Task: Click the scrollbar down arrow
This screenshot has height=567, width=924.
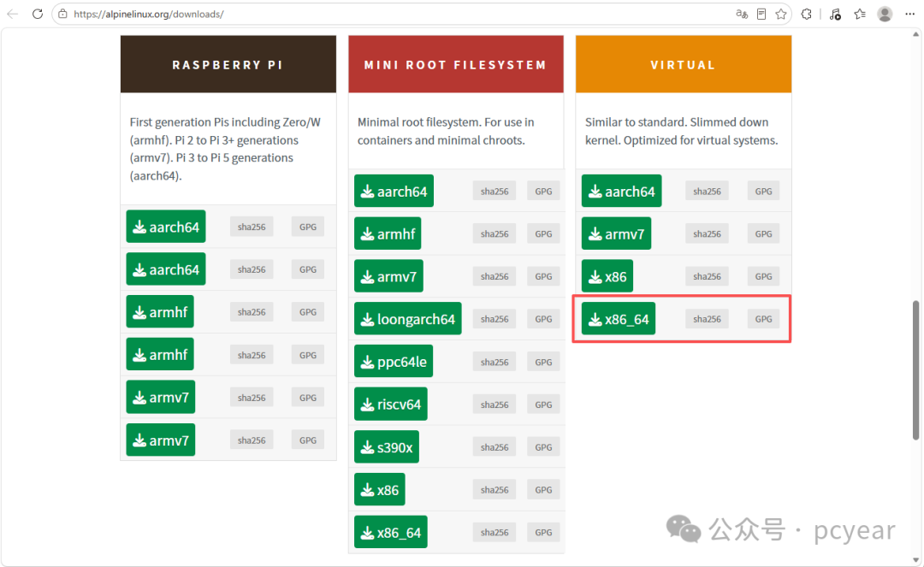Action: click(x=915, y=560)
